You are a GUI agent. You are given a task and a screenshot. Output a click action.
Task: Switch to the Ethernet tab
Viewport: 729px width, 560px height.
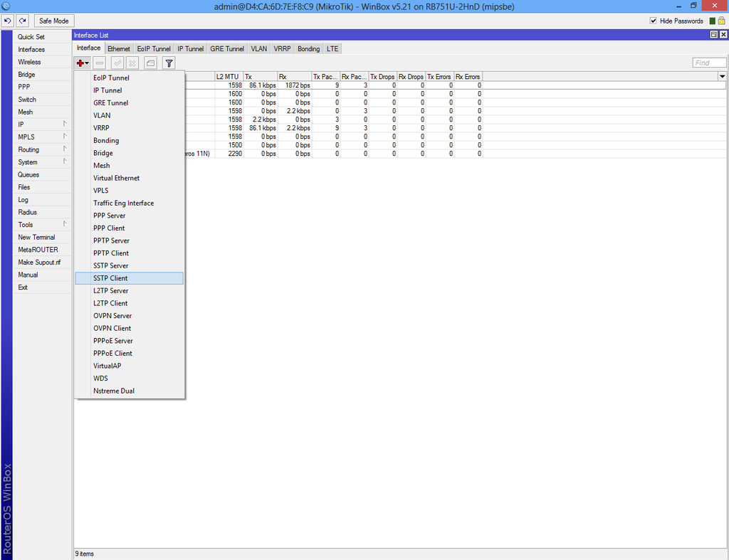point(119,48)
